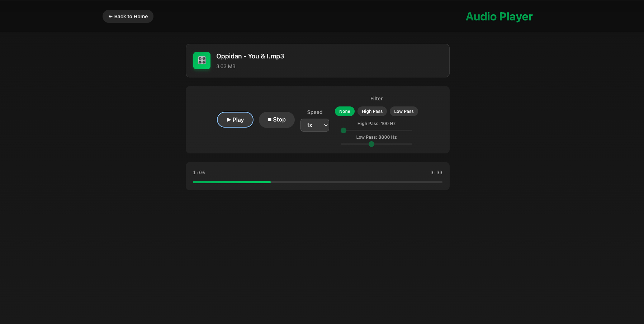Image resolution: width=644 pixels, height=324 pixels.
Task: Click the speed dropdown chevron
Action: [325, 125]
